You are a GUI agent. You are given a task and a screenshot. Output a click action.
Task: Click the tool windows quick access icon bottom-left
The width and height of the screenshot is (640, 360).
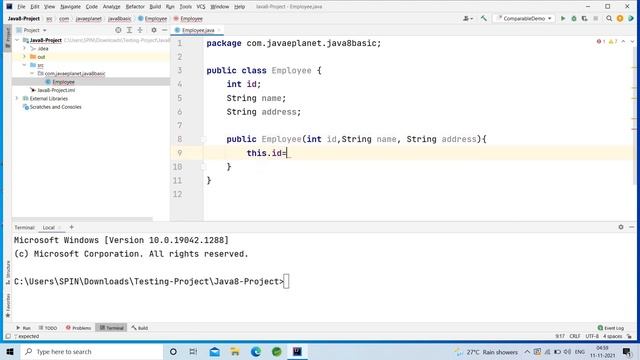click(8, 336)
